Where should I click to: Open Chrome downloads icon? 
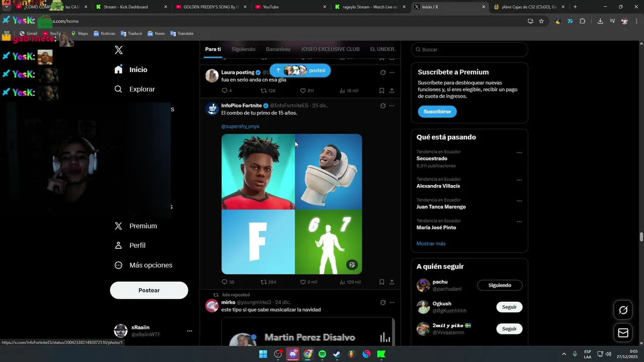(600, 21)
